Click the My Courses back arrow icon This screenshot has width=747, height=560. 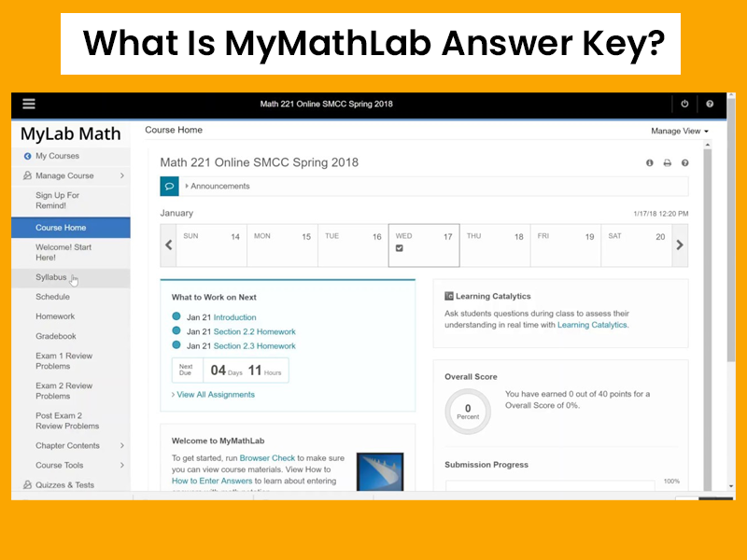27,156
